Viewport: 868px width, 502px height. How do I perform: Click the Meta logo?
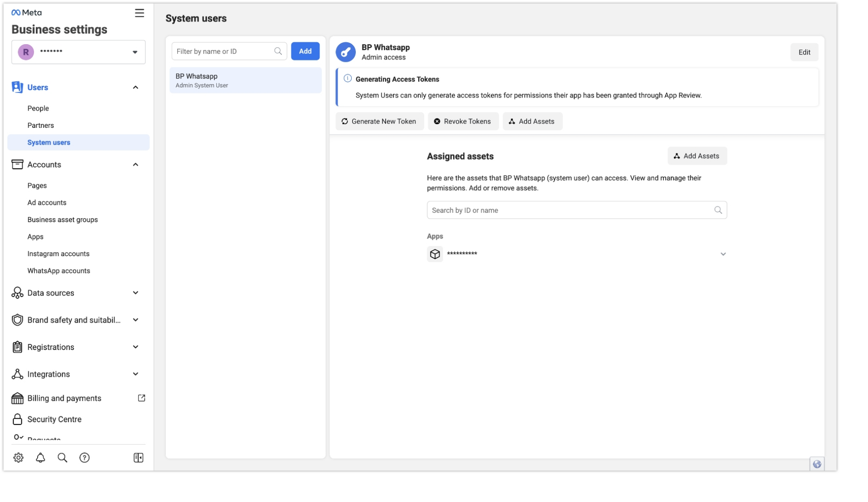27,13
